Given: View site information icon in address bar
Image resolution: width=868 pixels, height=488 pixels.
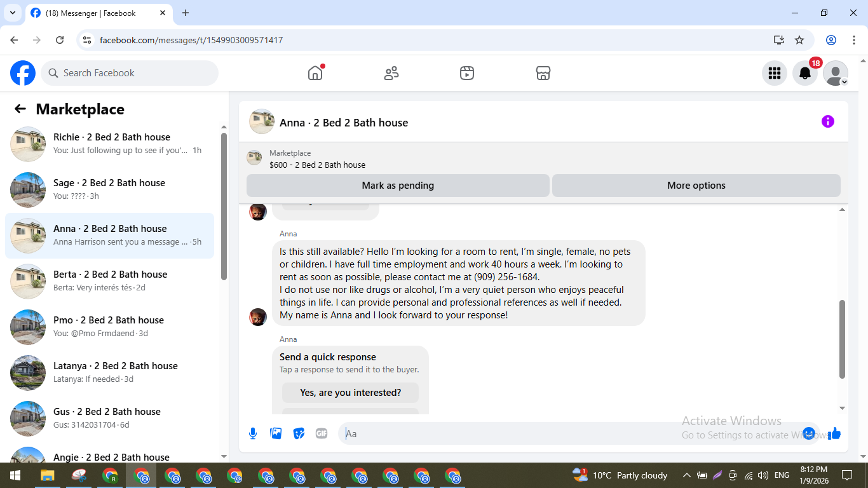Looking at the screenshot, I should [x=88, y=40].
